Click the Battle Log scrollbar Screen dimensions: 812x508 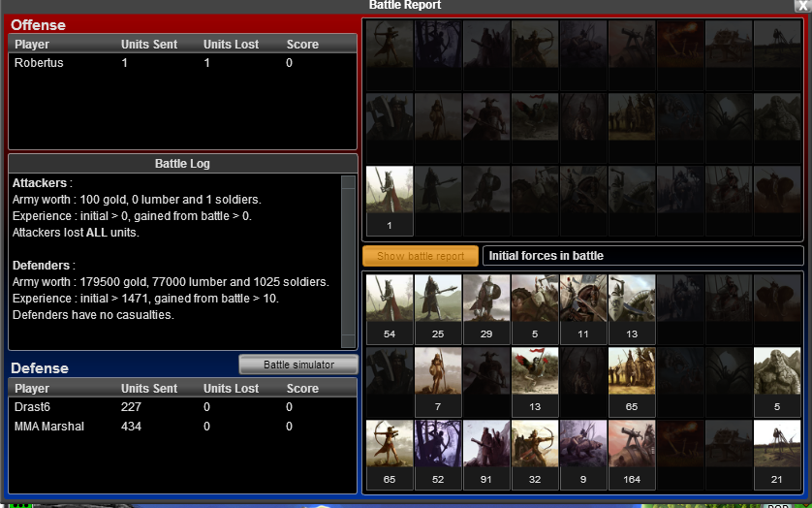(348, 260)
